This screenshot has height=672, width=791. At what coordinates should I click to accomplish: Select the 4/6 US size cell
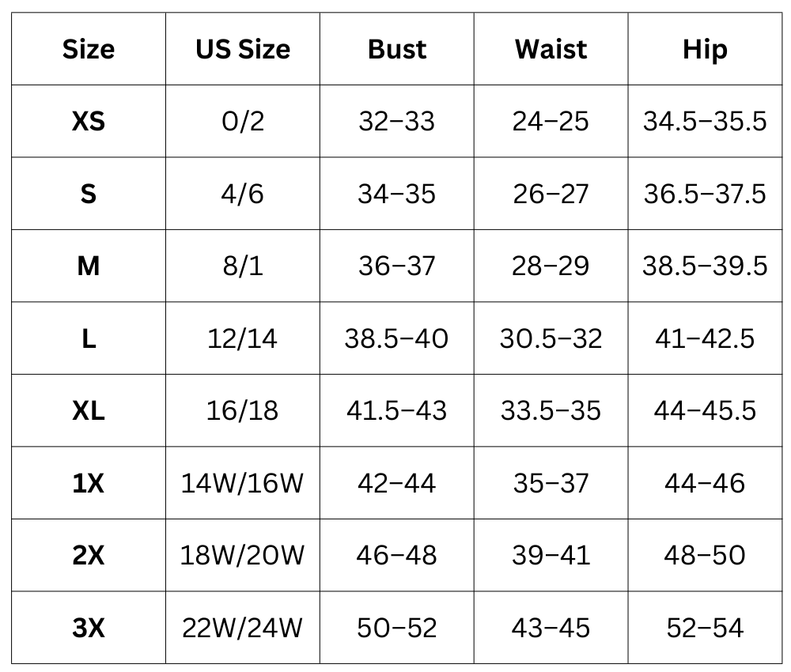[243, 194]
